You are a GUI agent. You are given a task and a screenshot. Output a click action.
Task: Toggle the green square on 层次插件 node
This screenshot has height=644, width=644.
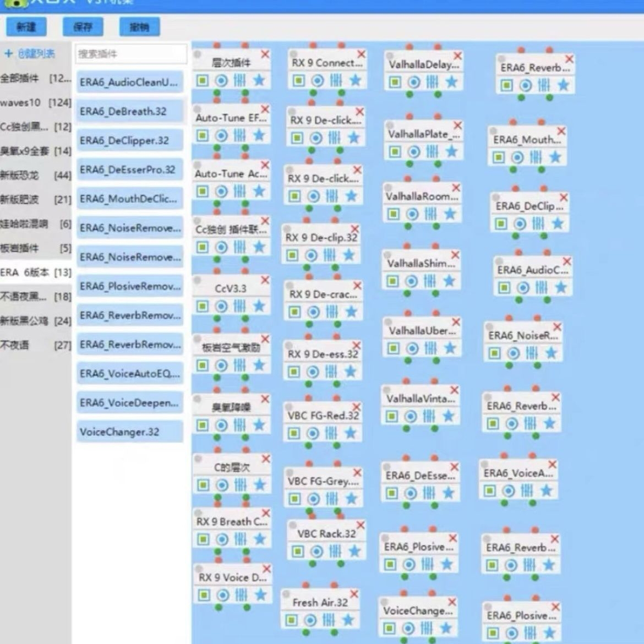(202, 80)
